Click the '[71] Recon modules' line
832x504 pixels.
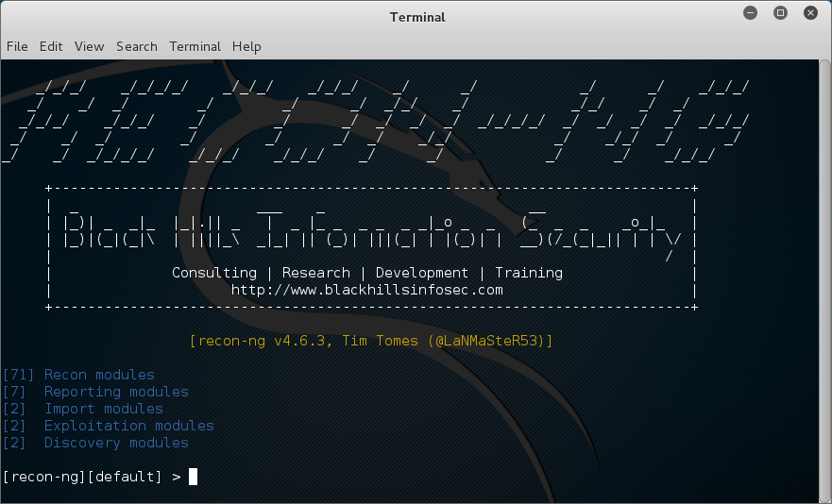[x=78, y=375]
